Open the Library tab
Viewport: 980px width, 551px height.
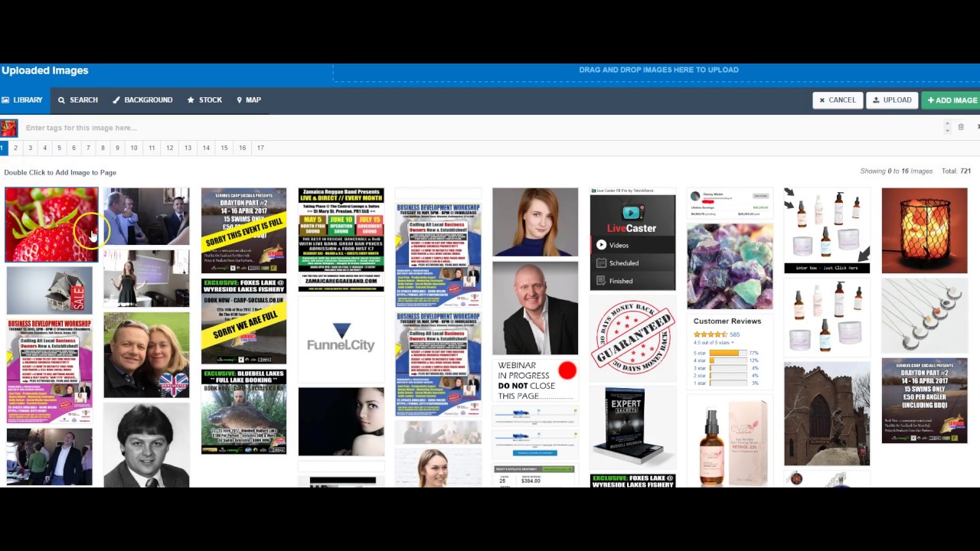(x=21, y=100)
